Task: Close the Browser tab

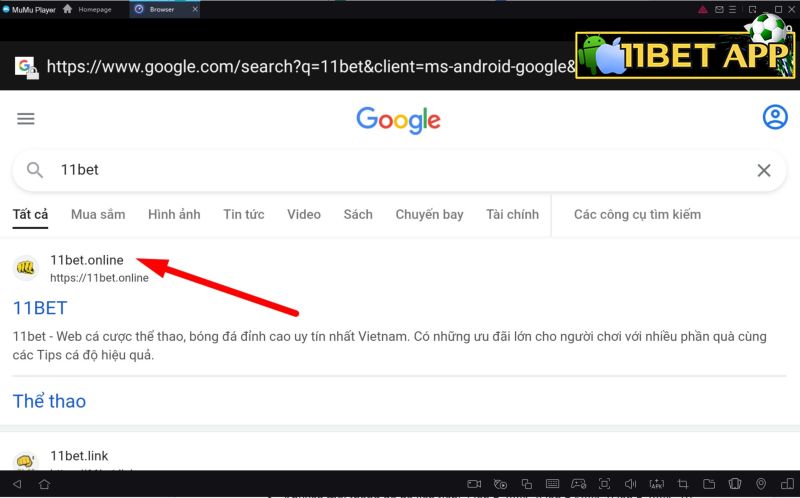Action: pos(195,9)
